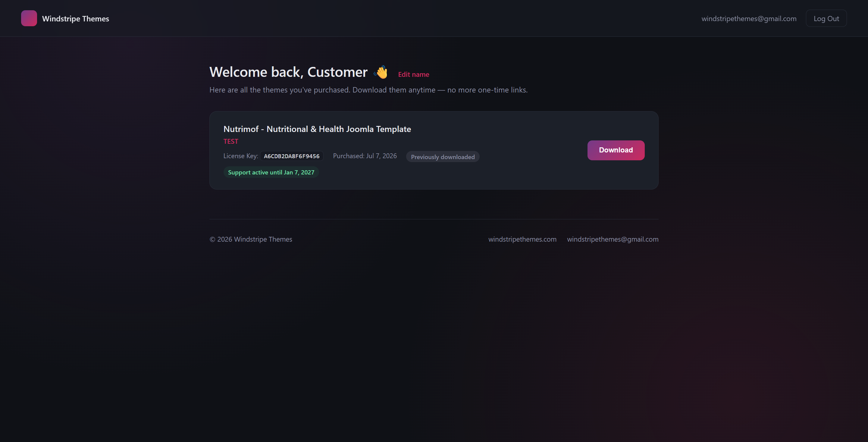
Task: Click the Nutrimof template title
Action: click(317, 129)
